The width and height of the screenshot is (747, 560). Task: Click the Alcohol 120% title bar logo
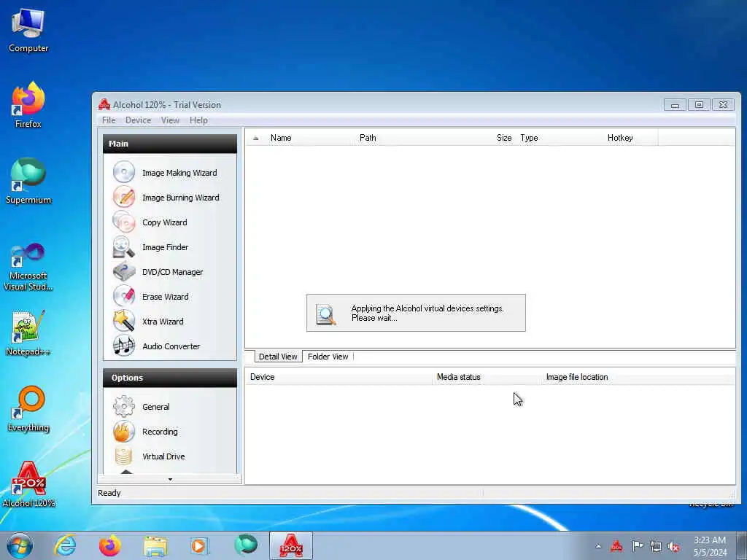[x=104, y=104]
